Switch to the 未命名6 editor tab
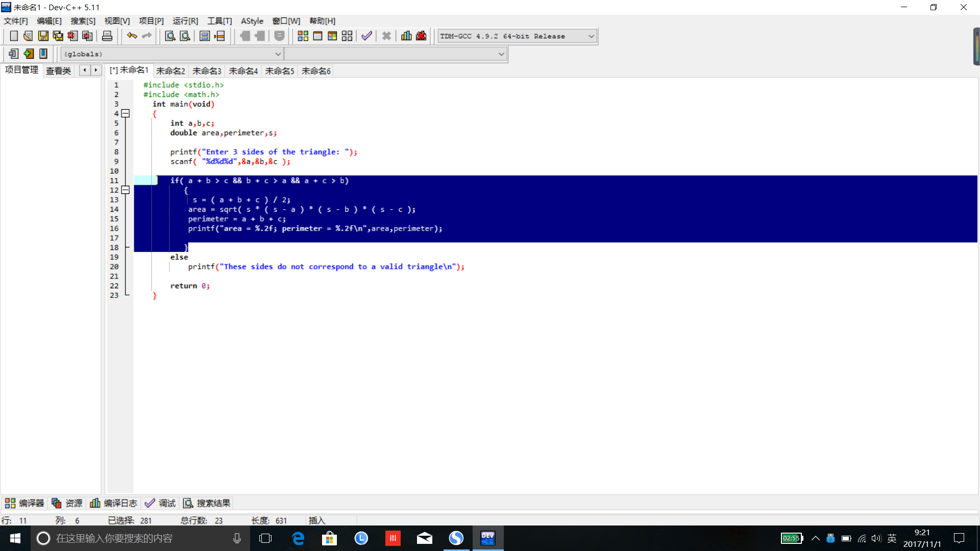 316,71
